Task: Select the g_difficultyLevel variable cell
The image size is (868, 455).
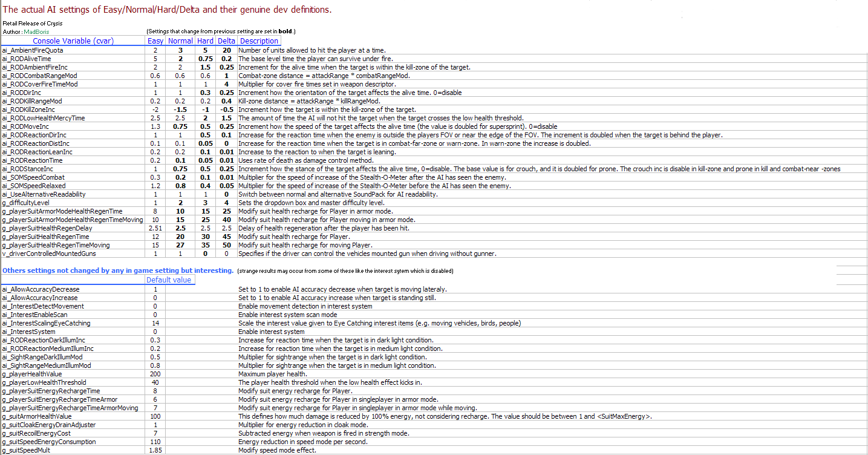Action: [73, 203]
